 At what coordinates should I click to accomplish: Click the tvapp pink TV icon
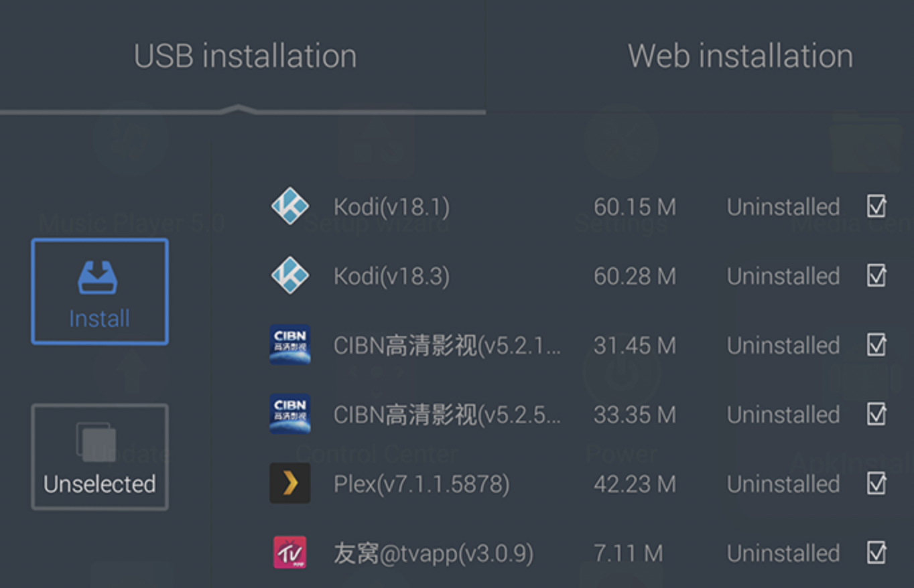pyautogui.click(x=290, y=553)
